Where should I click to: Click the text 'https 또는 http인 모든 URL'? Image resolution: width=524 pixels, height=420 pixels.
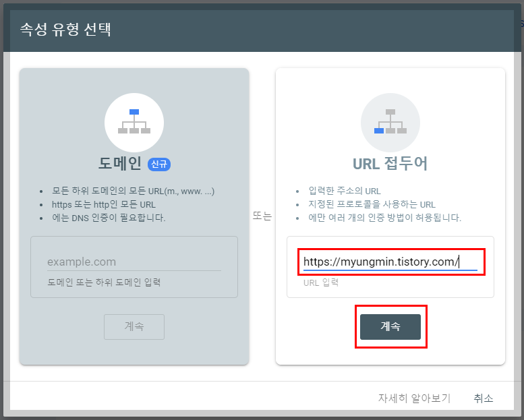[104, 204]
